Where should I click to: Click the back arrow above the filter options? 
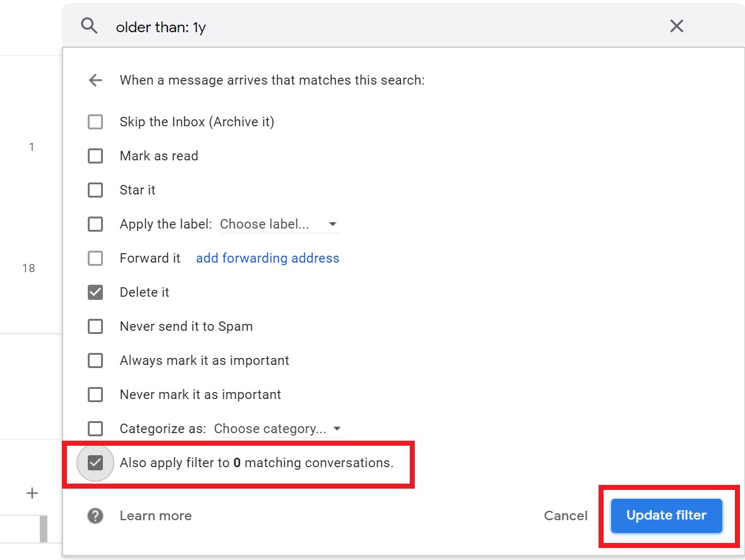95,80
